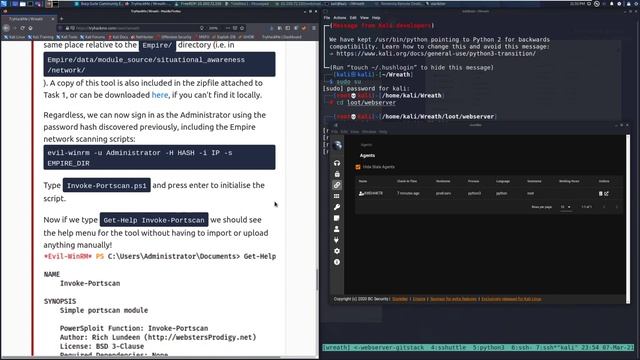Screen dimensions: 640x360
Task: Open a new Firefox tab with plus button
Action: point(62,19)
